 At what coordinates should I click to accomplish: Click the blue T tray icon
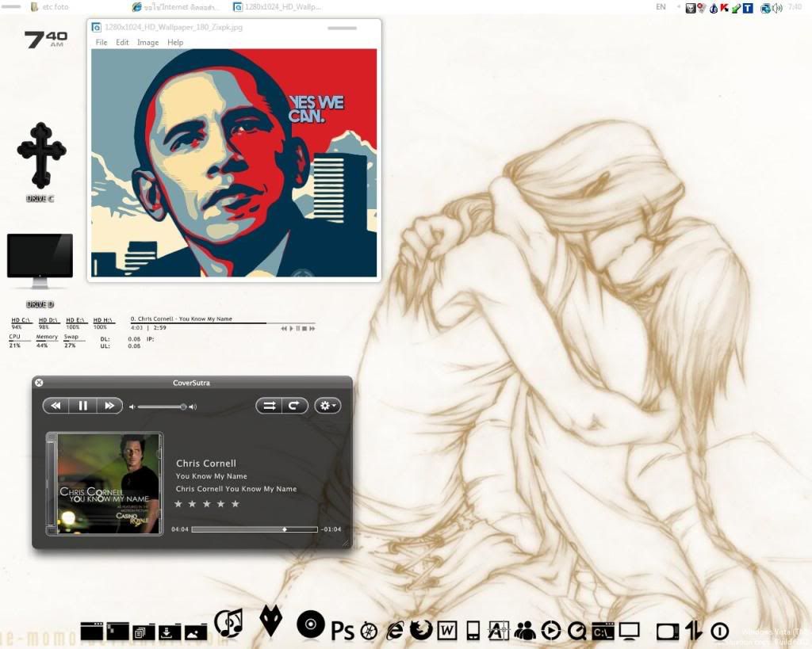[x=748, y=8]
